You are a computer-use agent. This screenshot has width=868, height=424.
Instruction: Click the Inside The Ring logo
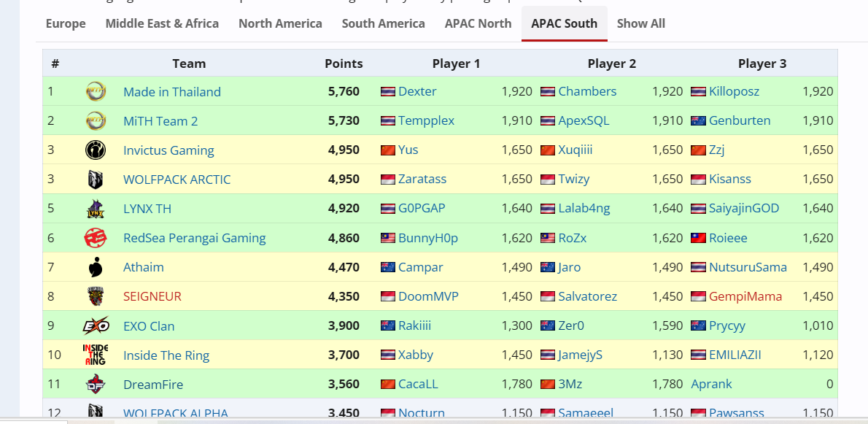[96, 355]
